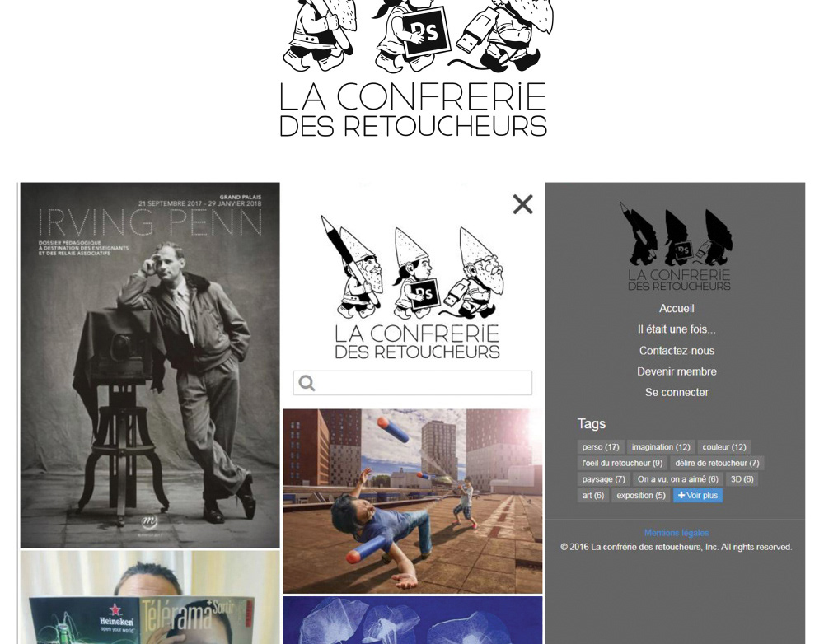This screenshot has height=644, width=824.
Task: Select the délire de retoucheur (7) tag
Action: click(717, 464)
